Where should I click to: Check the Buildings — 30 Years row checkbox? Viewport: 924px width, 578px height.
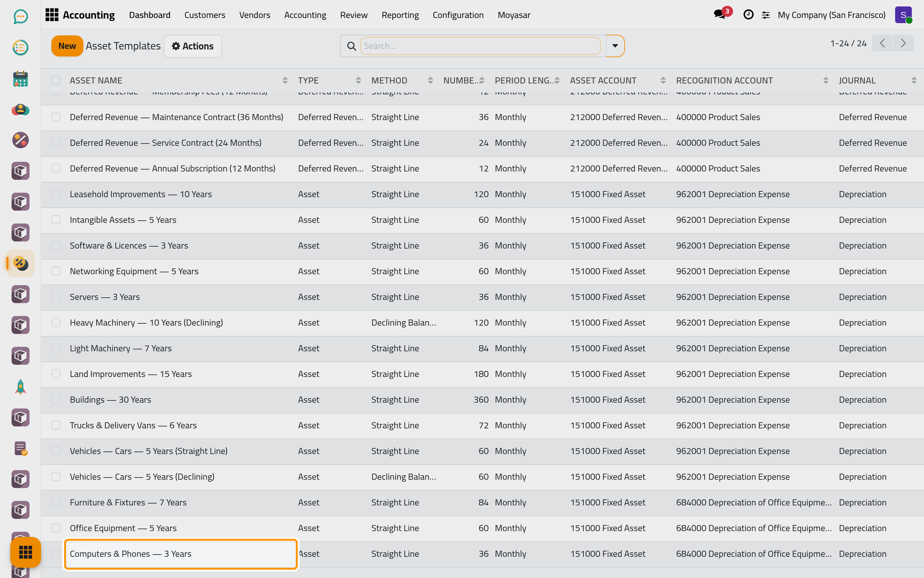[56, 400]
